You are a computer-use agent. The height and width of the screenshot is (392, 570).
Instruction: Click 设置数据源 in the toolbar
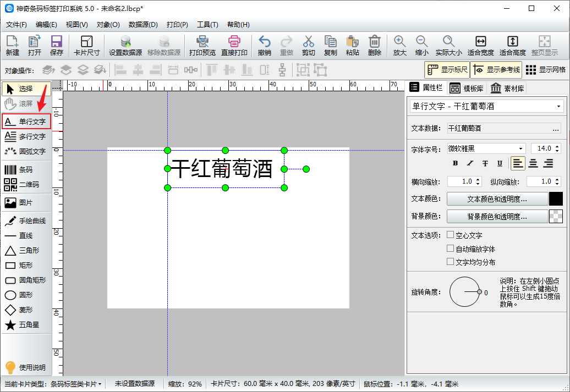(x=125, y=46)
